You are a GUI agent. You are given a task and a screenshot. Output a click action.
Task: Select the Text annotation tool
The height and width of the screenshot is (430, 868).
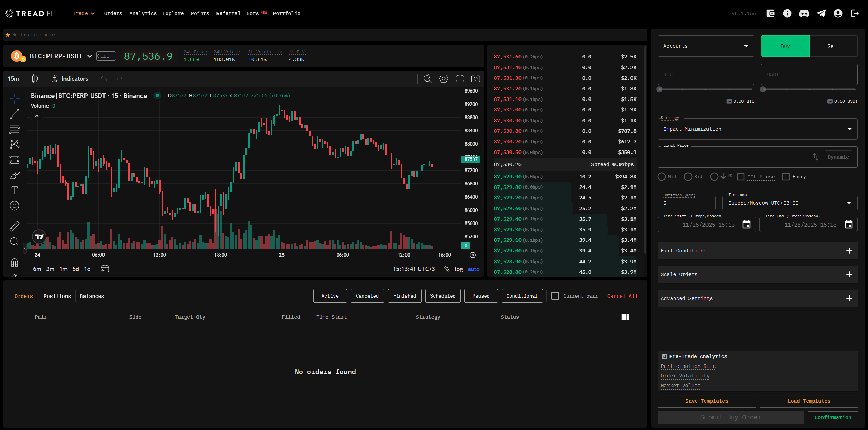pos(14,190)
